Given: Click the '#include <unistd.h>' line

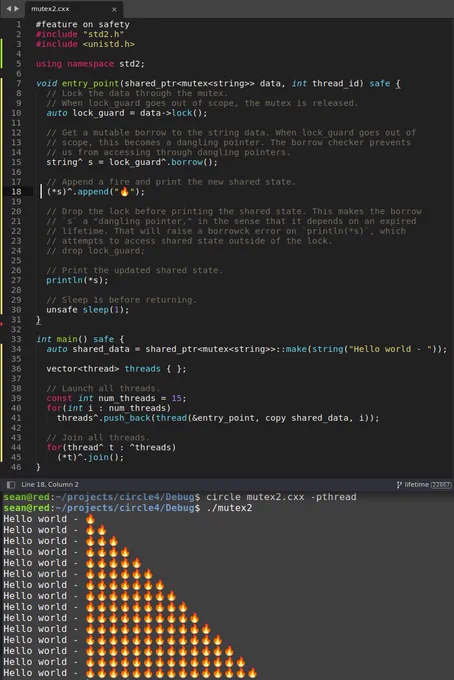Looking at the screenshot, I should [x=85, y=44].
